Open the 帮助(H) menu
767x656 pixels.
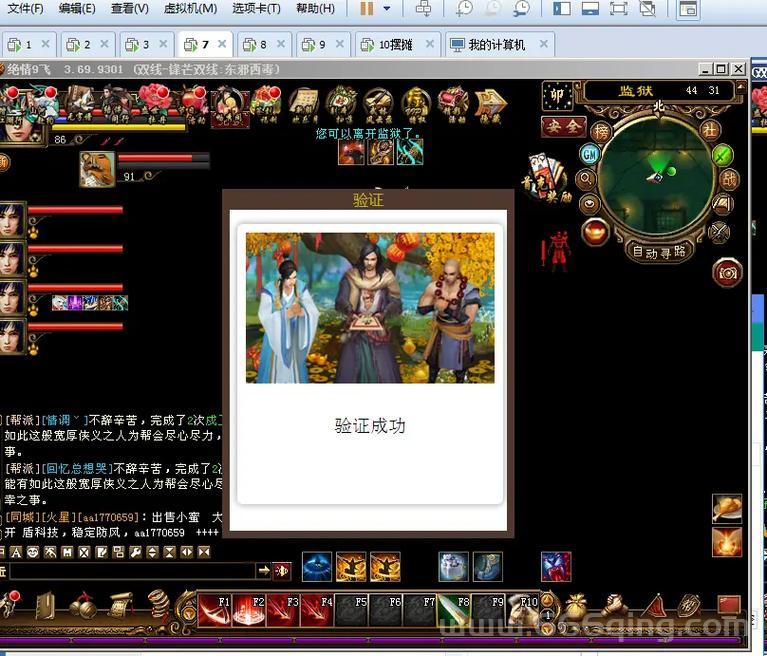coord(316,8)
